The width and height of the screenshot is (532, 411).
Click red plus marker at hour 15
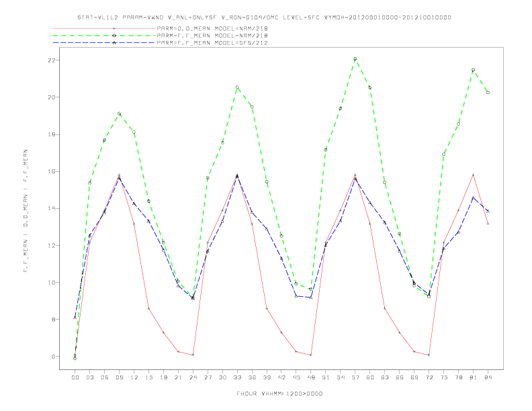148,308
